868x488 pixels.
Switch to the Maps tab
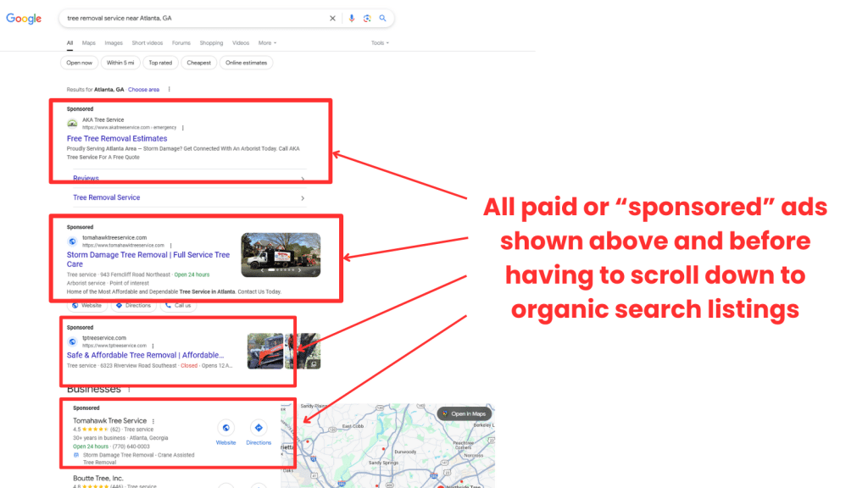pyautogui.click(x=89, y=43)
